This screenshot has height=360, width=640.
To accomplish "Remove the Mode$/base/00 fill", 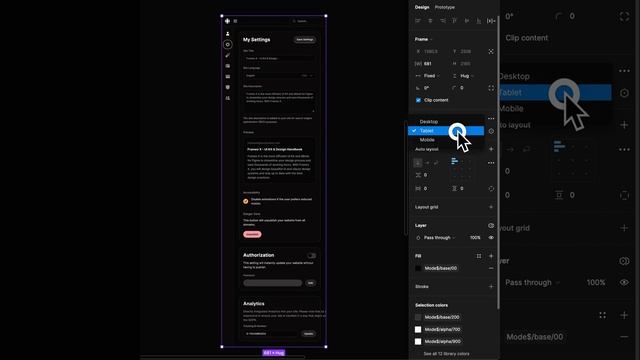I will pyautogui.click(x=491, y=268).
